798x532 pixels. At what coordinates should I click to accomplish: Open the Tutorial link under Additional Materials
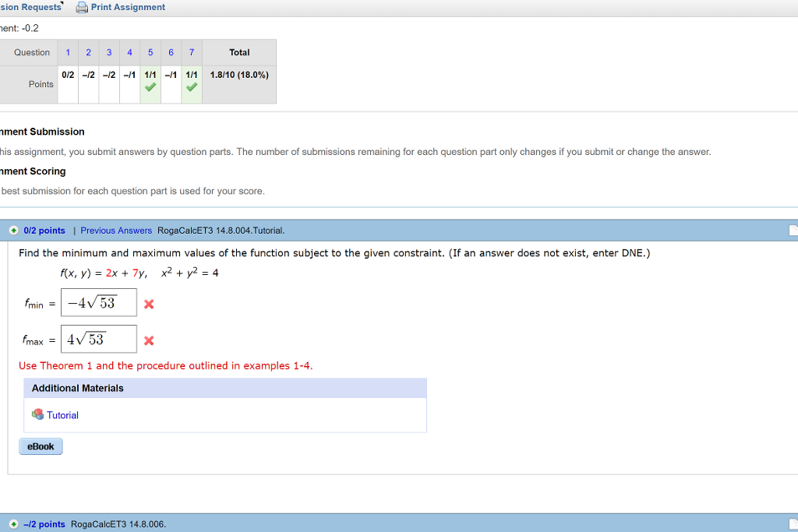(62, 414)
